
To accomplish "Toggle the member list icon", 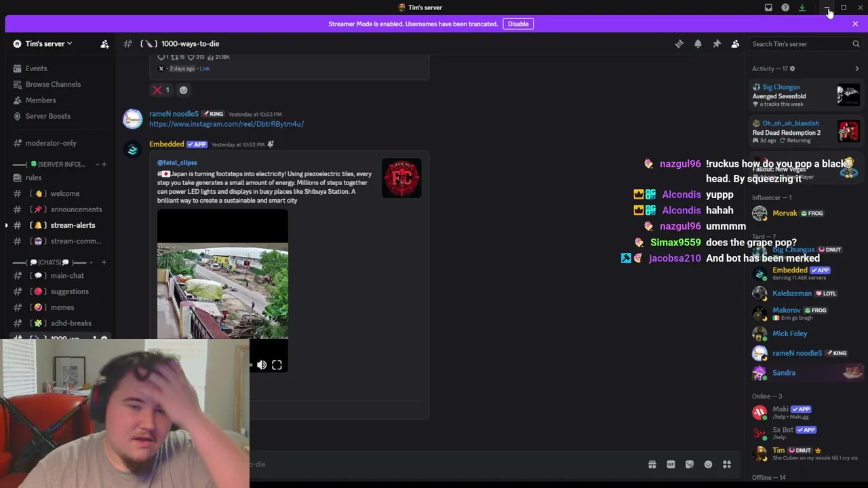I will (735, 44).
